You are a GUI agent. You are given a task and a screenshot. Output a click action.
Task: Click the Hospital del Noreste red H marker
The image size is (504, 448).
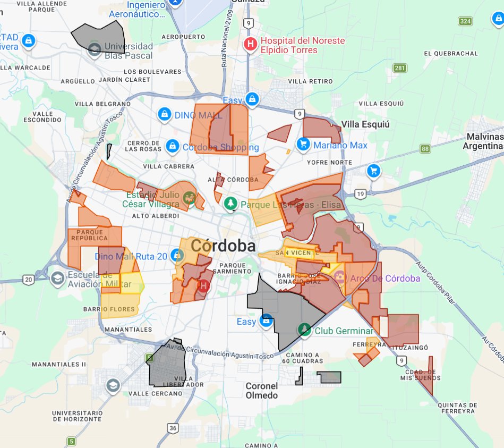250,44
